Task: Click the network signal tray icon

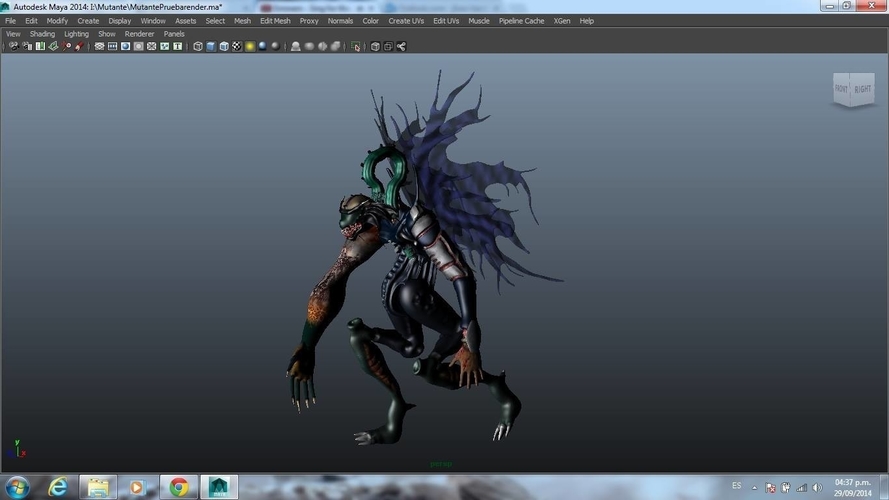Action: [x=802, y=488]
